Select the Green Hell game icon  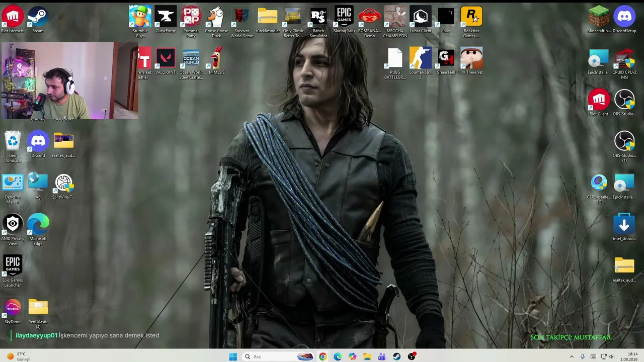point(446,61)
